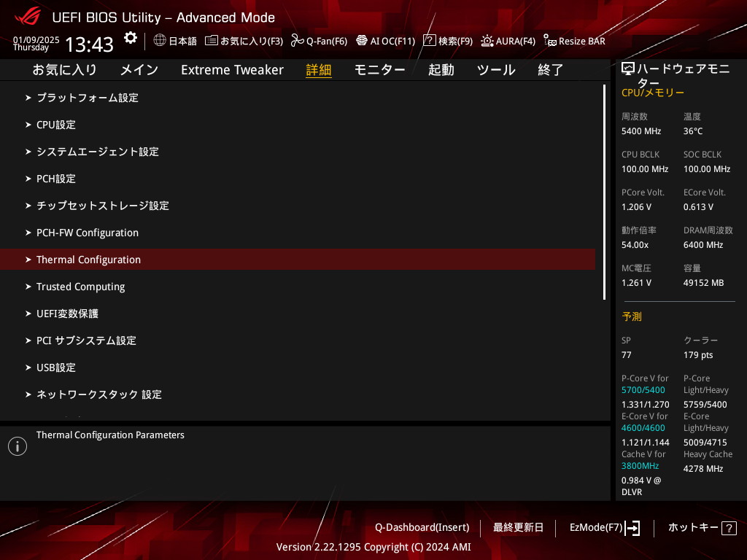Click the EzMode exit arrow icon

point(632,528)
